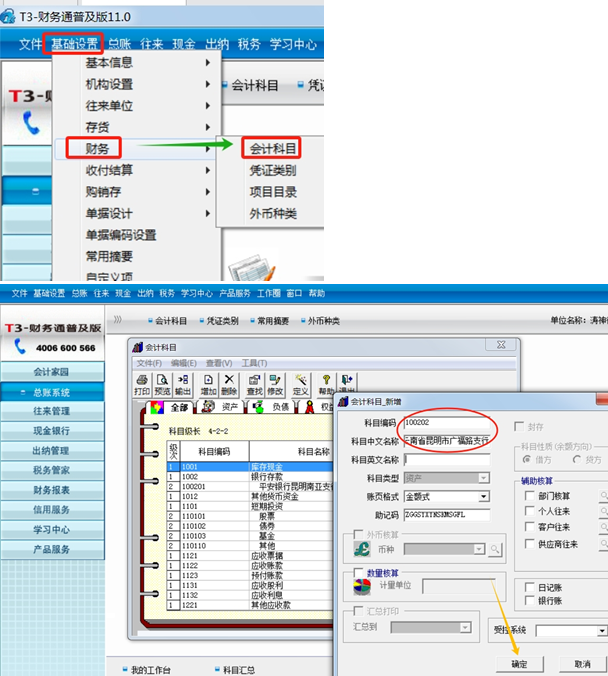Click the 打印 (Print) toolbar icon
Screen dimensions: 608x676
[x=142, y=385]
